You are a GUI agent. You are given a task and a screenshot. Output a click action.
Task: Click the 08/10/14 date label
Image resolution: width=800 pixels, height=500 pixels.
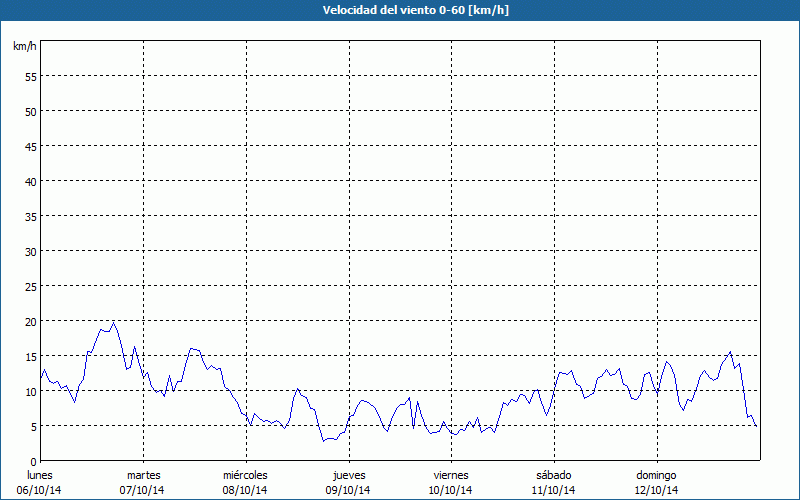point(245,490)
